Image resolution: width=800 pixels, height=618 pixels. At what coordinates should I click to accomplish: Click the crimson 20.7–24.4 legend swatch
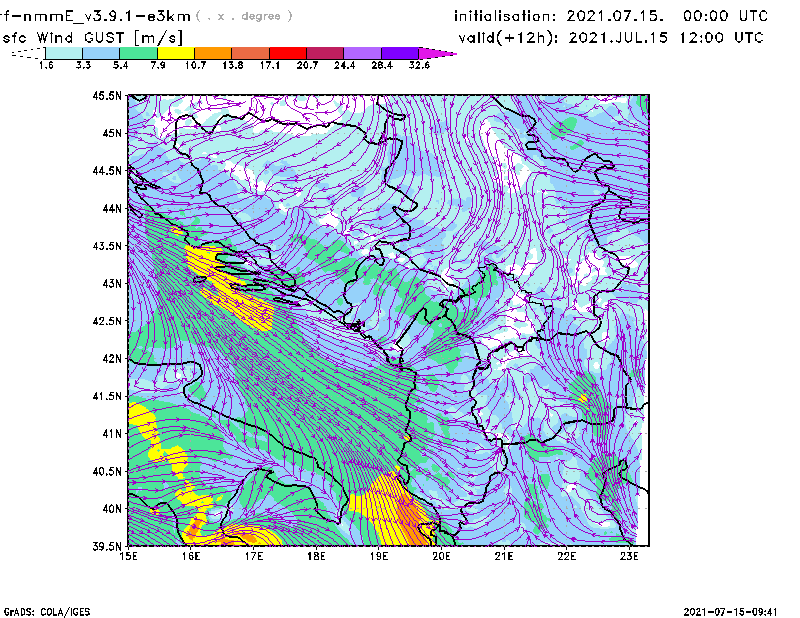click(x=325, y=53)
